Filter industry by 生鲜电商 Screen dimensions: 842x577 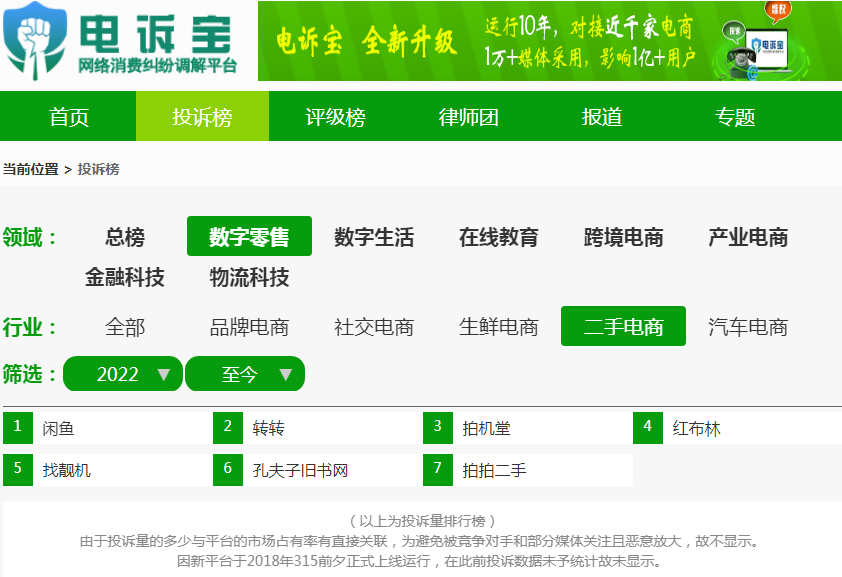tap(499, 327)
